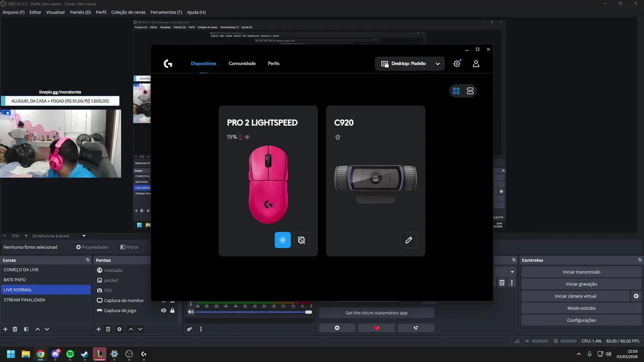The height and width of the screenshot is (362, 644).
Task: Open the Dimensionar à janela preview scaling dropdown
Action: (x=59, y=236)
